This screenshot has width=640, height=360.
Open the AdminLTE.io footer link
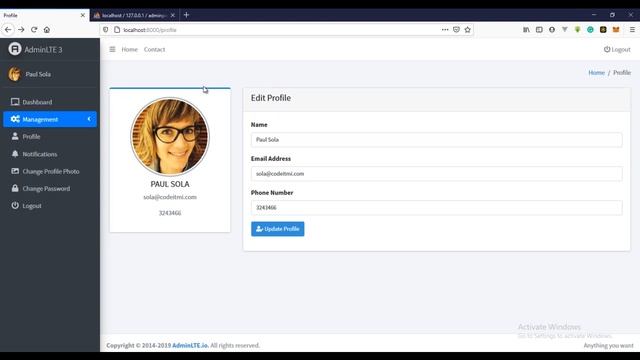click(190, 345)
